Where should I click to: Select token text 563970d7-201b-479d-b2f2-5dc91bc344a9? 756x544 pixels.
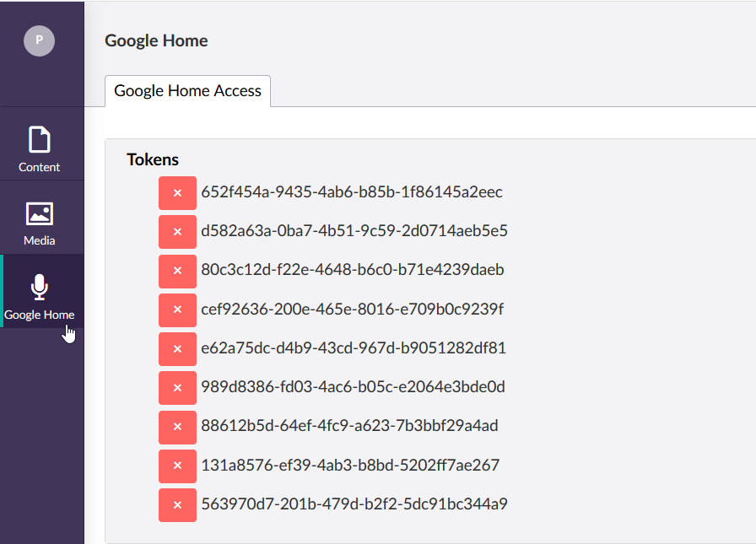(354, 504)
